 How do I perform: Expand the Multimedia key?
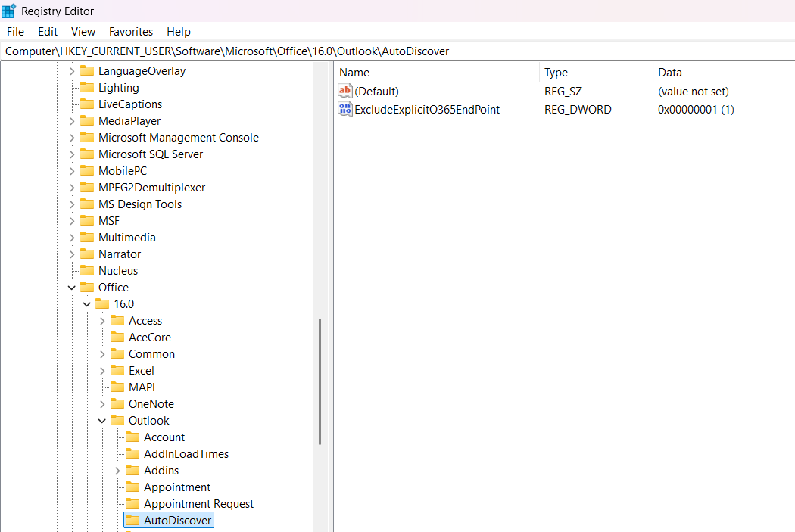(x=72, y=238)
